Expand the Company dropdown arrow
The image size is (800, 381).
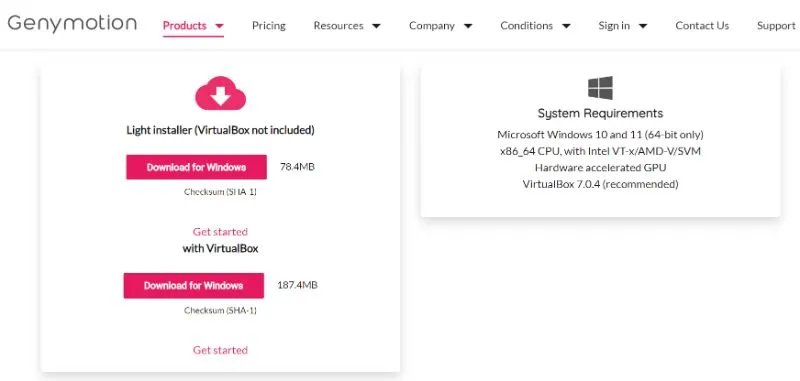tap(468, 26)
